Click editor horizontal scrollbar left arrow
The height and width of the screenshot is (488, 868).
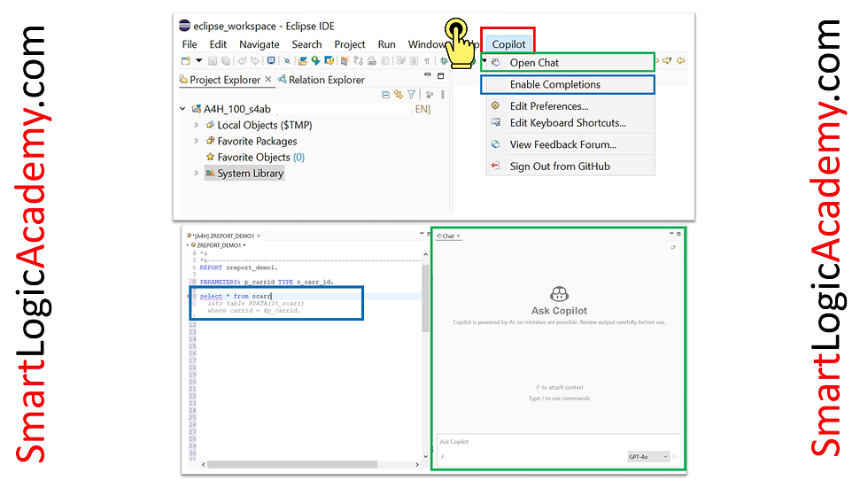pyautogui.click(x=204, y=465)
